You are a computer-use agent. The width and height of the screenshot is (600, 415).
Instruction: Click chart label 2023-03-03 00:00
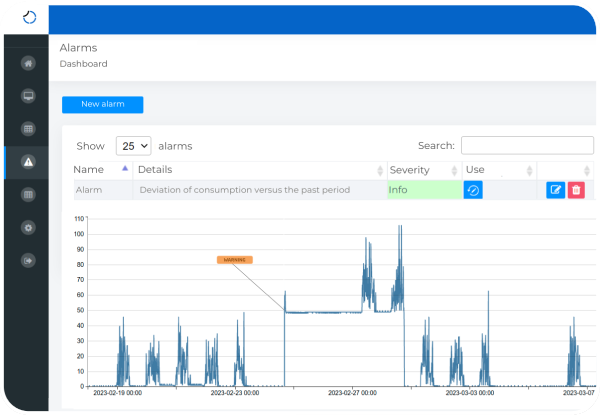click(x=470, y=393)
